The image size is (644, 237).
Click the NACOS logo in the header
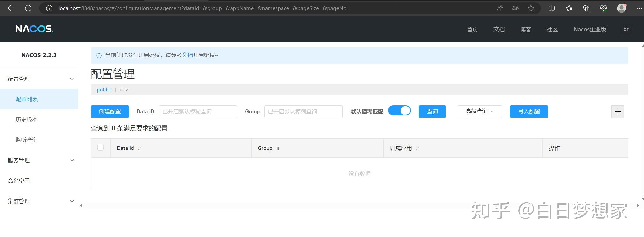tap(34, 29)
